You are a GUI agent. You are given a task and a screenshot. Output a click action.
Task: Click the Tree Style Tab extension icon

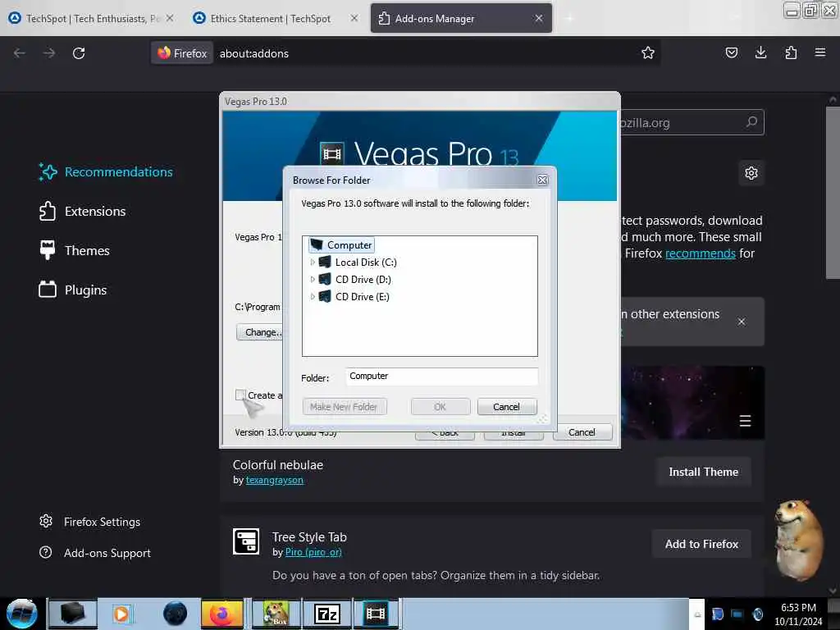tap(246, 541)
